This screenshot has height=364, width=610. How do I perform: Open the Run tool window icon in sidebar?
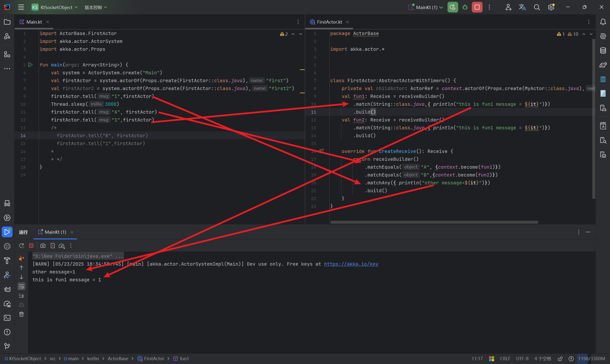(x=7, y=232)
